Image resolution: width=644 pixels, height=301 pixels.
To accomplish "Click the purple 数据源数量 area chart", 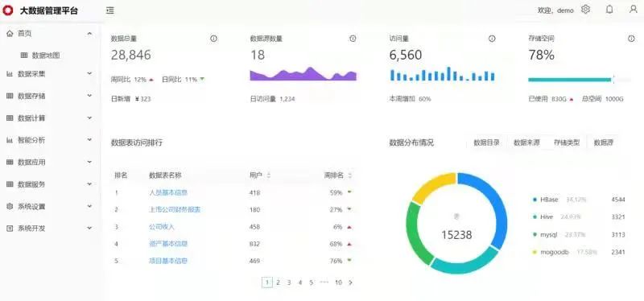I will 303,73.
